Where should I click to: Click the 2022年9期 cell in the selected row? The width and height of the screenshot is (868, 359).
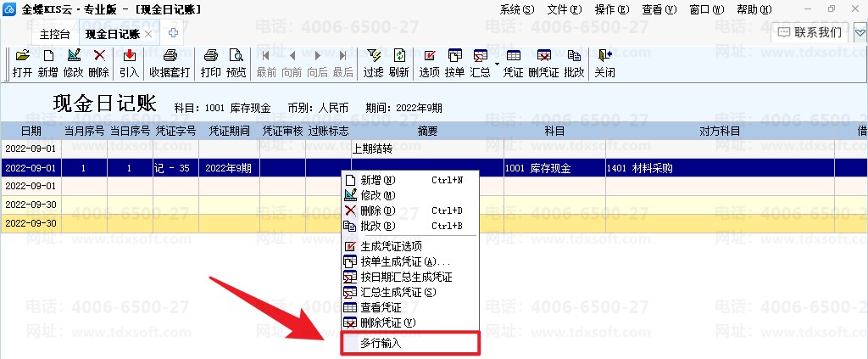pos(229,168)
